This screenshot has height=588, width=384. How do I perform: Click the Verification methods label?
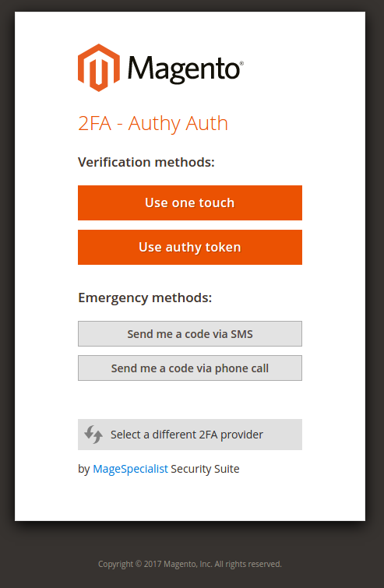point(146,162)
